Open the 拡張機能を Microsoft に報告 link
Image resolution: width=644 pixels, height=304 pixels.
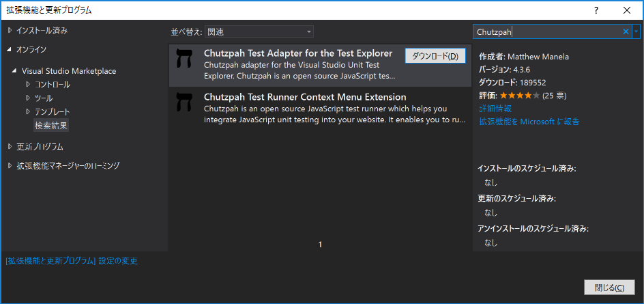point(529,122)
